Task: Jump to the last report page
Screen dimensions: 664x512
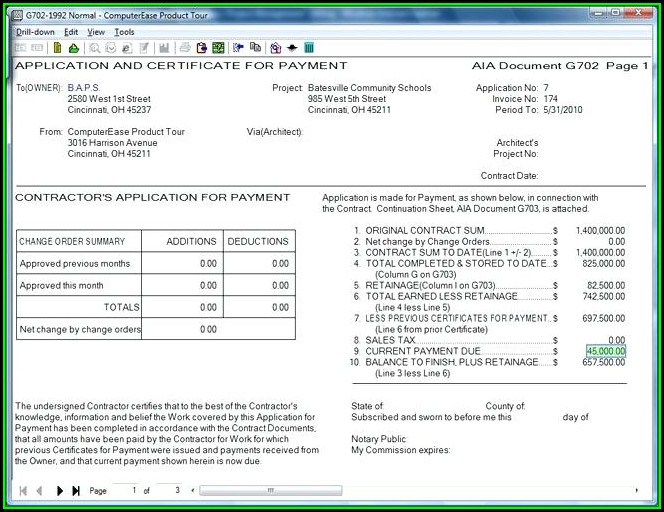Action: (x=76, y=491)
